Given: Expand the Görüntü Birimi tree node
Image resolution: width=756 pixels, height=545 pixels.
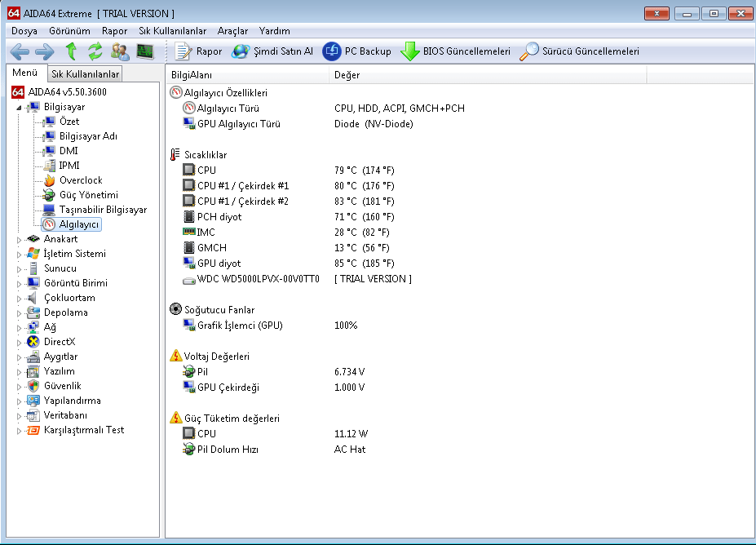Looking at the screenshot, I should tap(19, 284).
